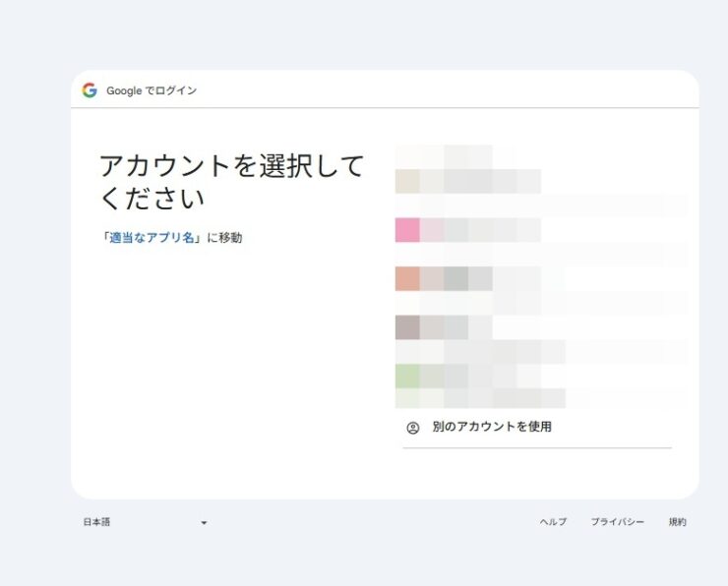Image resolution: width=728 pixels, height=586 pixels.
Task: Open the 「適当なアプリ名」 app link
Action: (152, 238)
